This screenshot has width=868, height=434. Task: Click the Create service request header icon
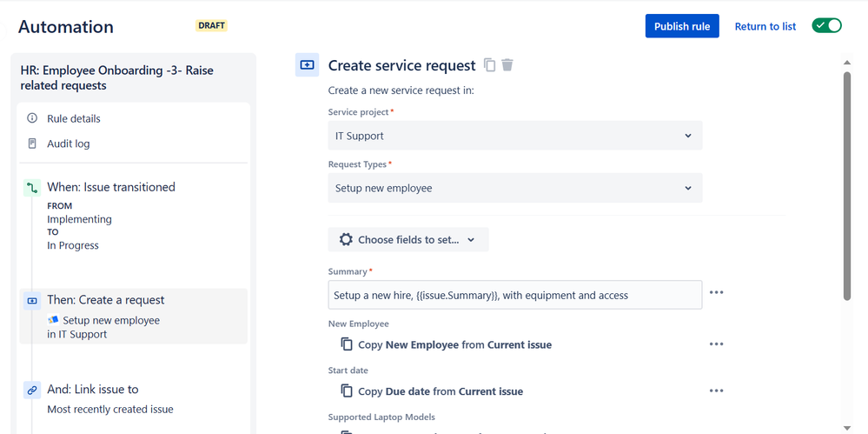(307, 65)
